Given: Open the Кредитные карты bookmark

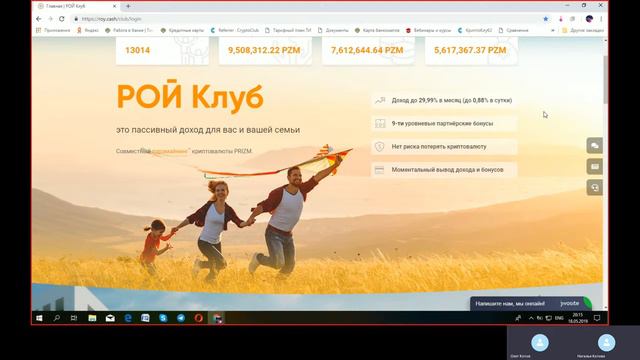Looking at the screenshot, I should (182, 30).
